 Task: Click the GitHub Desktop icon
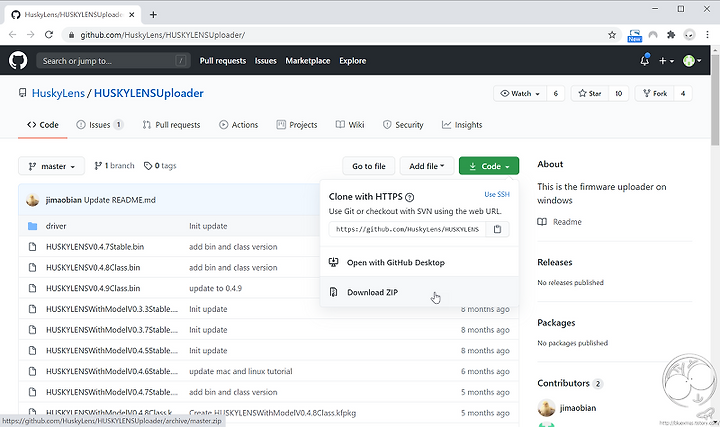(x=333, y=262)
